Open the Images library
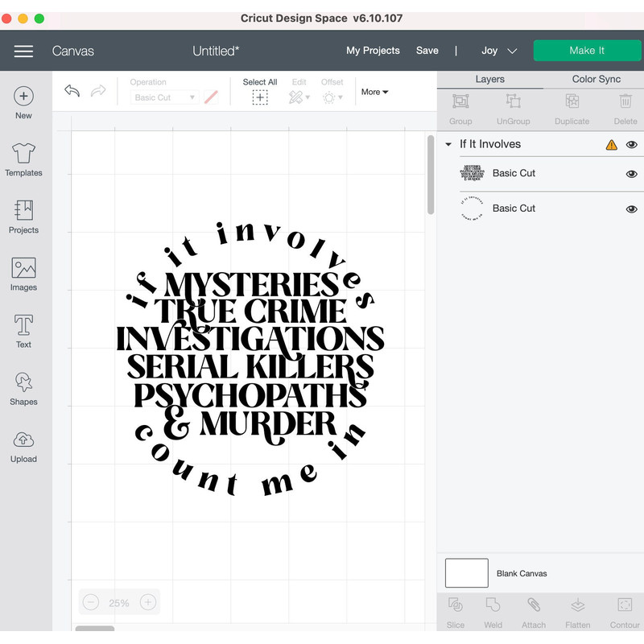This screenshot has height=644, width=644. click(23, 272)
